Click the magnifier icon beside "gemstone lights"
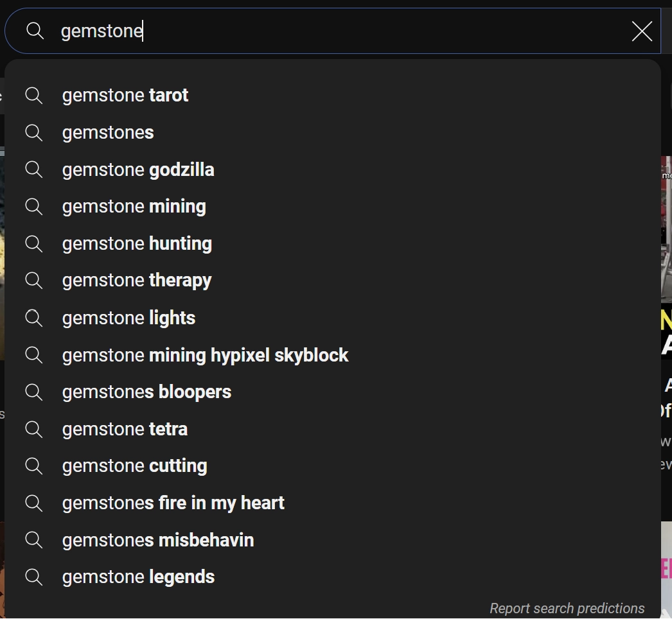The width and height of the screenshot is (672, 619). point(33,317)
